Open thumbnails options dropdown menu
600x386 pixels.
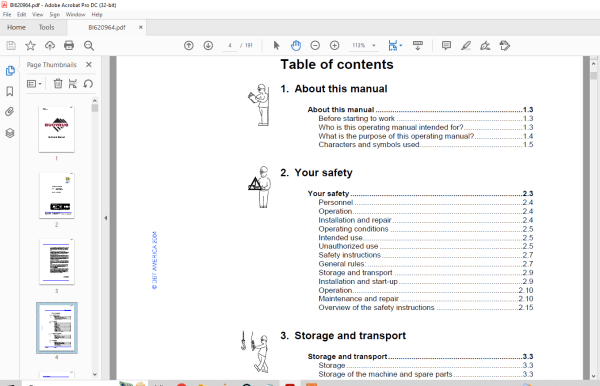coord(34,83)
